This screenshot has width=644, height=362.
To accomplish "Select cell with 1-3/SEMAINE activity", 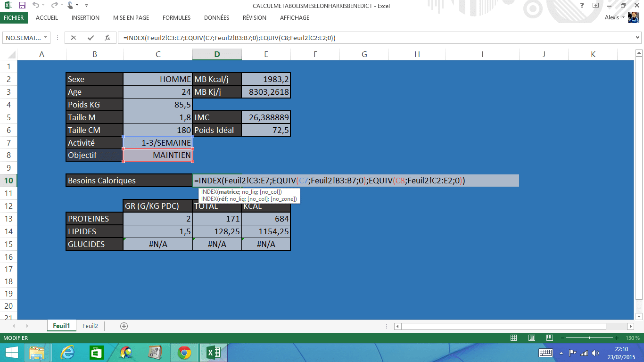I will (x=158, y=142).
